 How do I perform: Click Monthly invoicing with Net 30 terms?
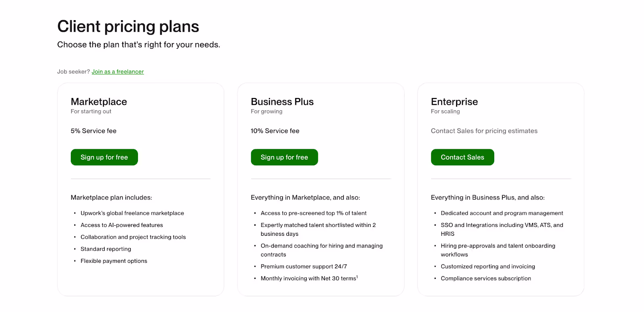[x=309, y=279]
